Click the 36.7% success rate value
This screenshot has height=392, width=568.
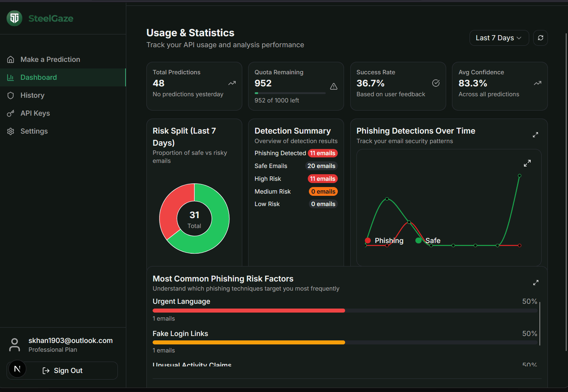click(370, 83)
